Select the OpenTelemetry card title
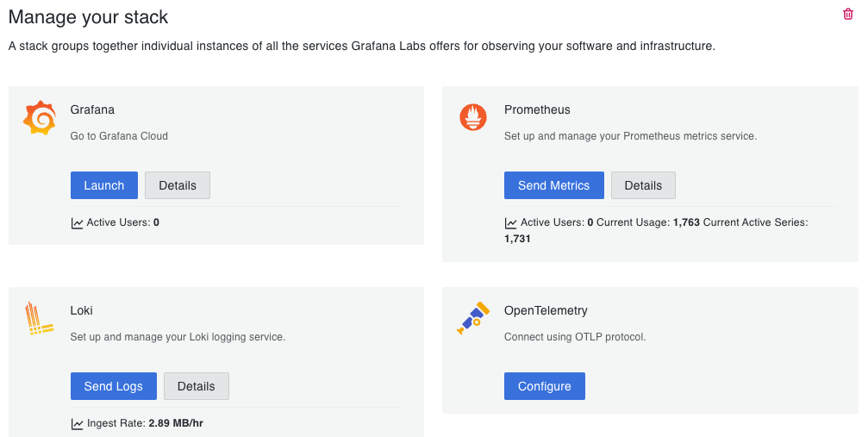 tap(546, 310)
